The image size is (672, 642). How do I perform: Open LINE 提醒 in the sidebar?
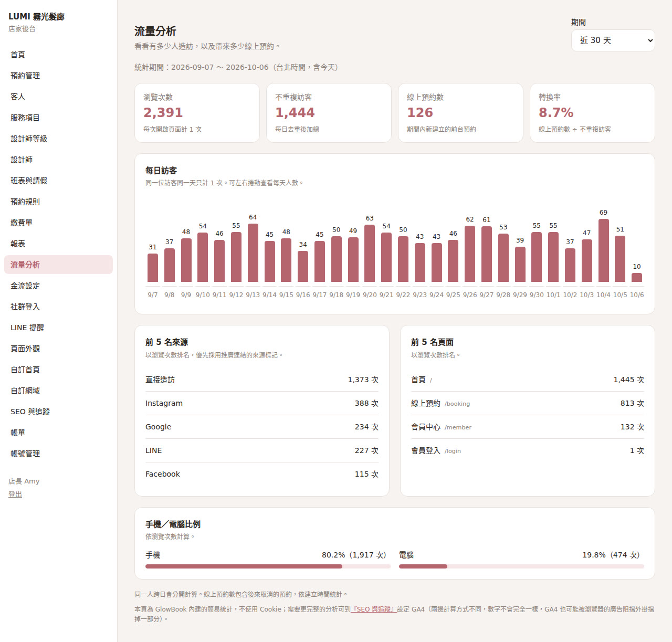click(58, 328)
